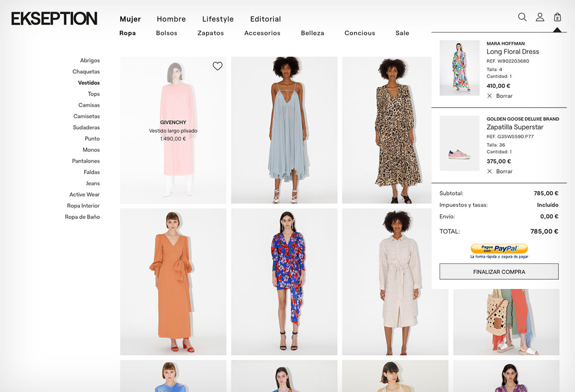Toggle the shopping bag cart icon
The image size is (575, 392).
click(x=557, y=17)
